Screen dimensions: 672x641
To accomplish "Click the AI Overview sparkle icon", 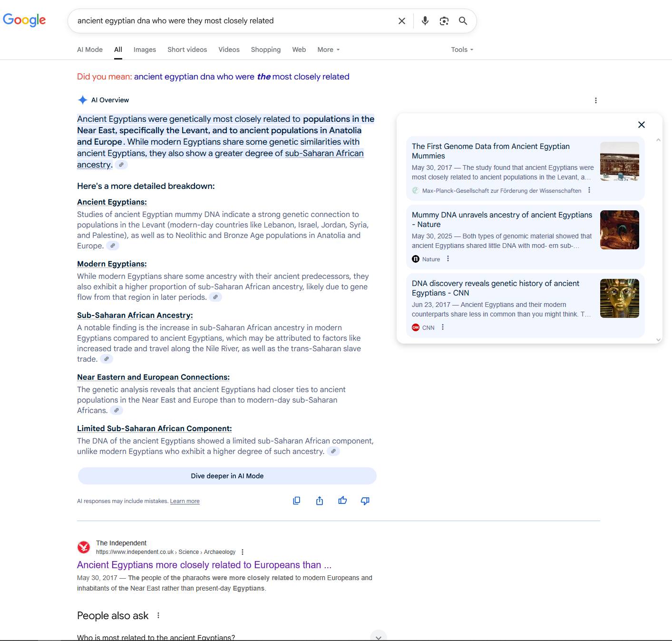I will [83, 100].
